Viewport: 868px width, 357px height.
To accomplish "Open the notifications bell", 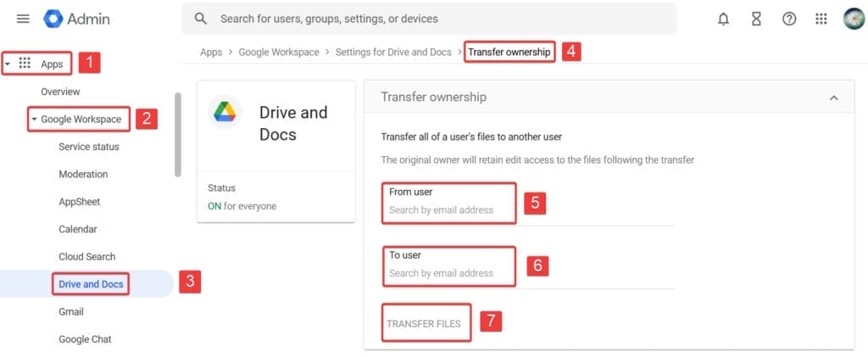I will (x=723, y=20).
